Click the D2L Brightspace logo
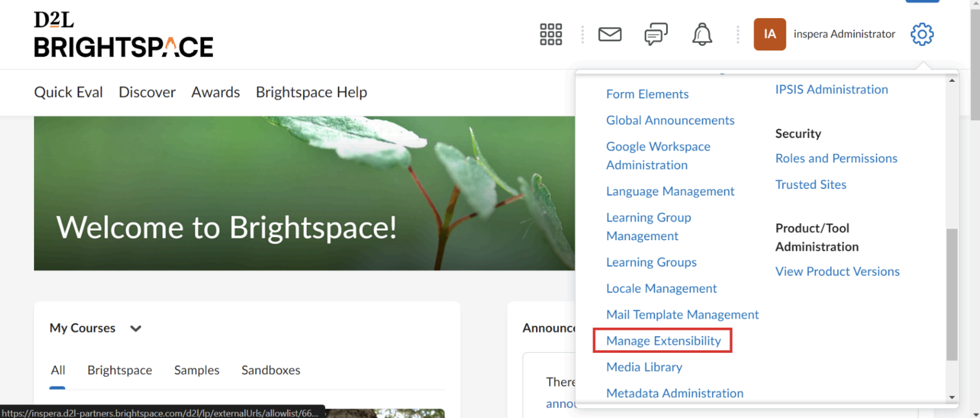This screenshot has width=980, height=418. [x=124, y=35]
